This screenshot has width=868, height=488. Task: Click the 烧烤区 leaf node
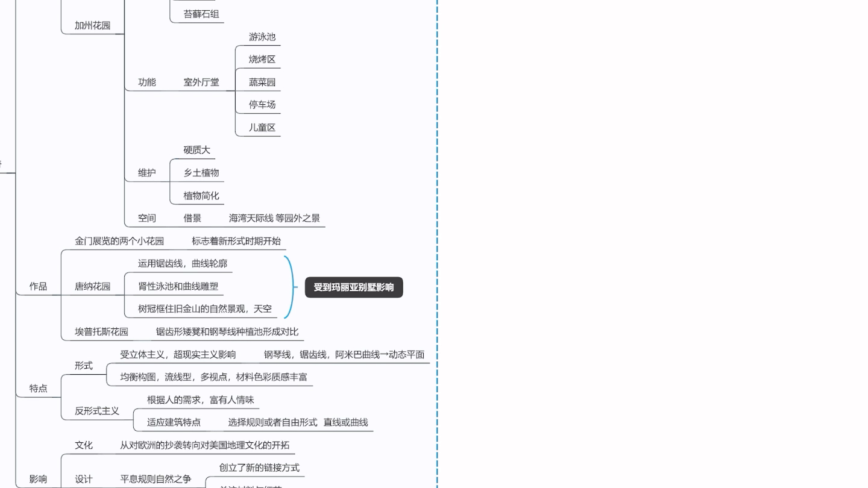click(262, 59)
